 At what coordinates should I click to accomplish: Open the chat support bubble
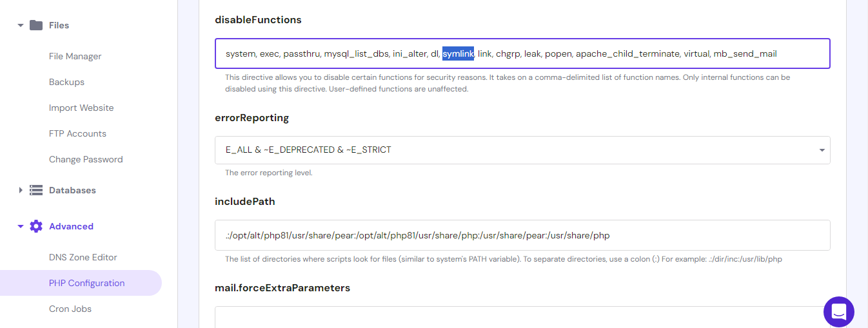(838, 312)
